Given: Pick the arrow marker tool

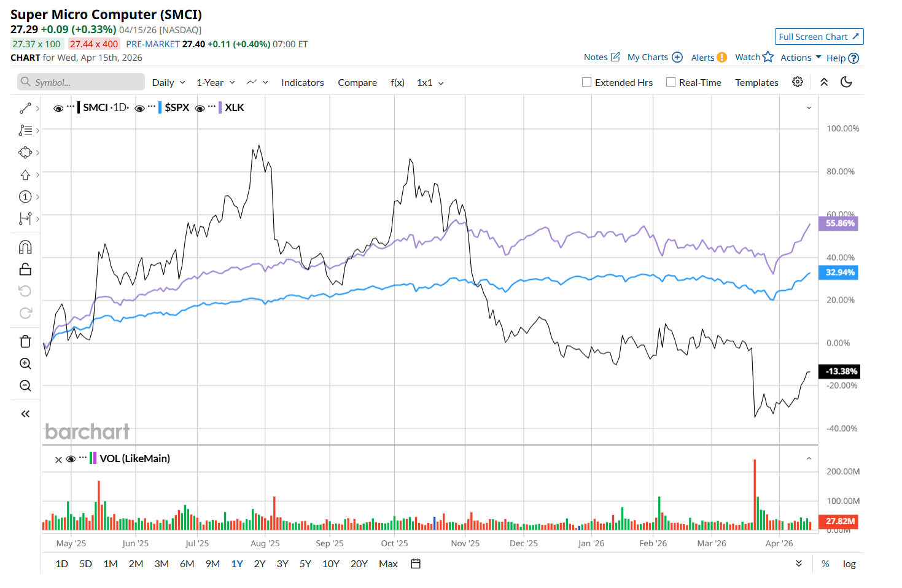Looking at the screenshot, I should click(x=25, y=175).
